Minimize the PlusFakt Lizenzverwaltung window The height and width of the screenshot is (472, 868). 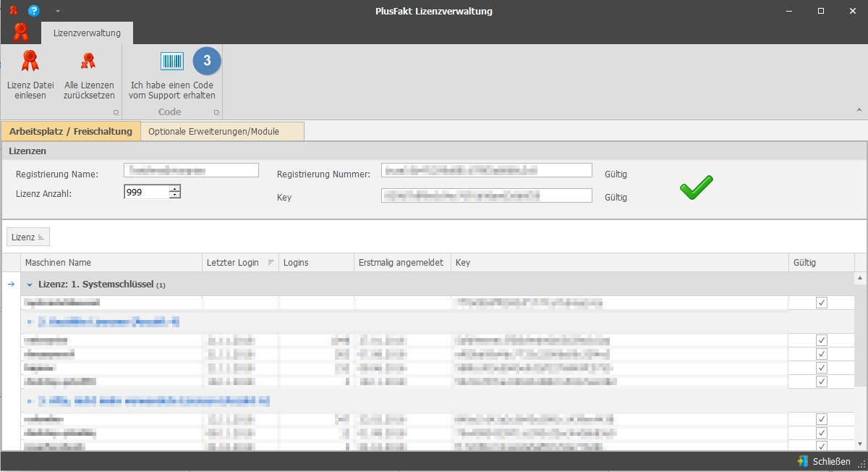[788, 11]
